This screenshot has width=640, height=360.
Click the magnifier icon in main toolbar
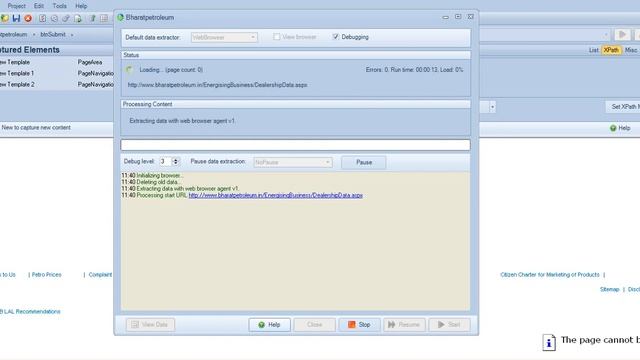(x=54, y=18)
